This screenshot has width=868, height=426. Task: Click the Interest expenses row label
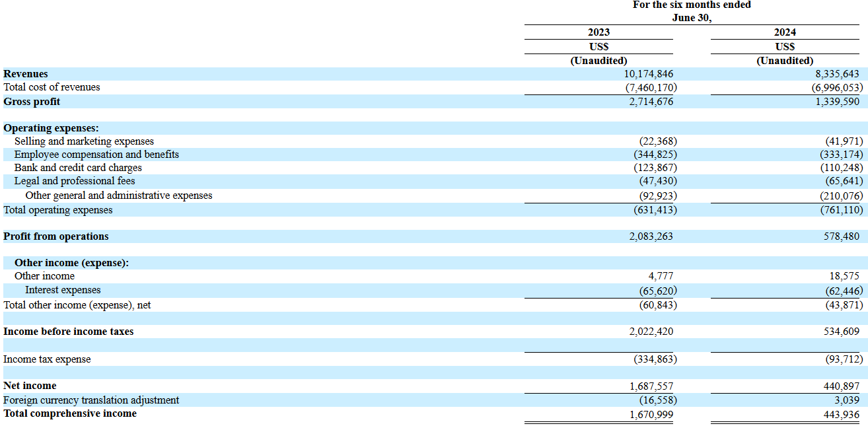(63, 290)
